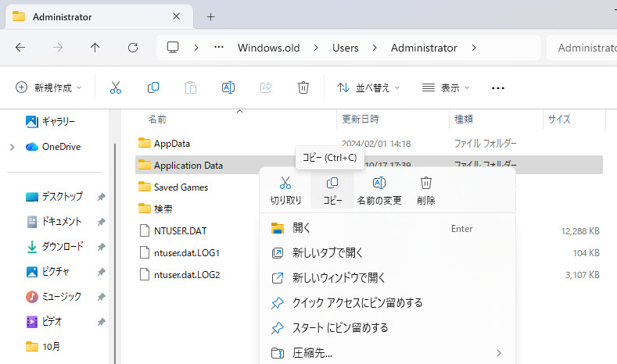Unpin ビデオ with its pin icon
The image size is (617, 364).
coord(101,322)
